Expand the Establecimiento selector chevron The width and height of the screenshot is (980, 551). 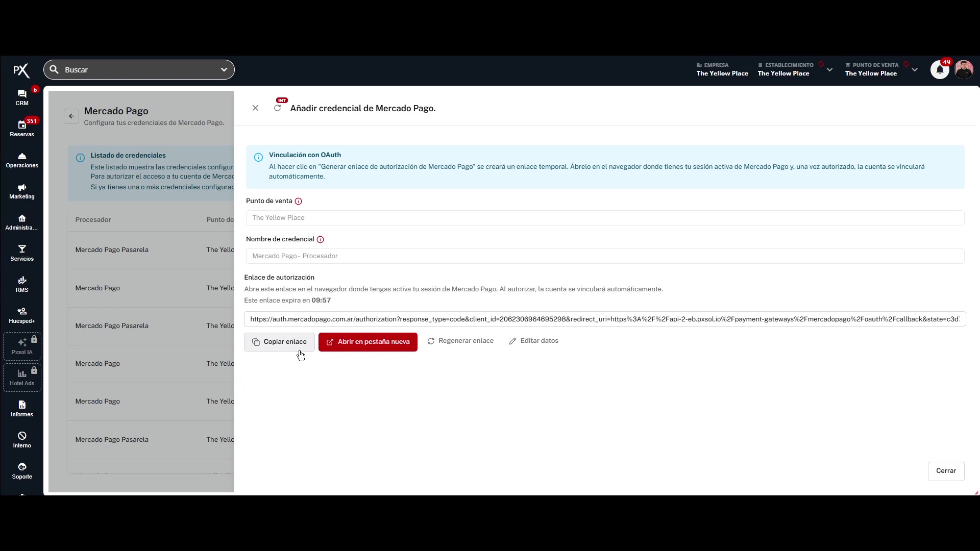coord(830,70)
